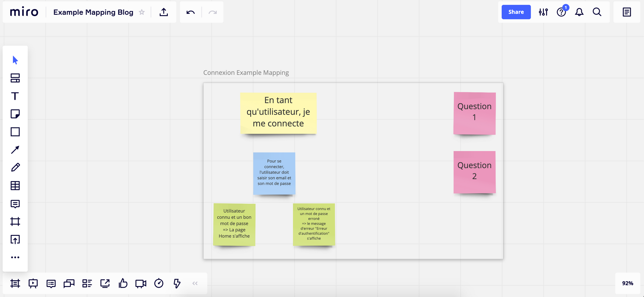Choose the Arrow connection tool
The width and height of the screenshot is (644, 297).
click(15, 150)
